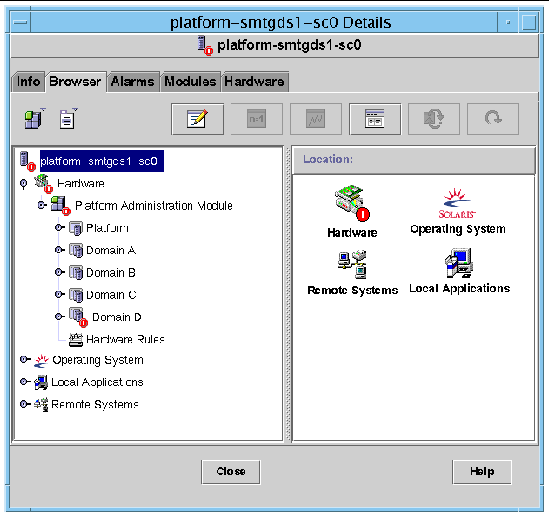The width and height of the screenshot is (549, 516).
Task: Collapse the Hardware tree node
Action: click(x=23, y=183)
